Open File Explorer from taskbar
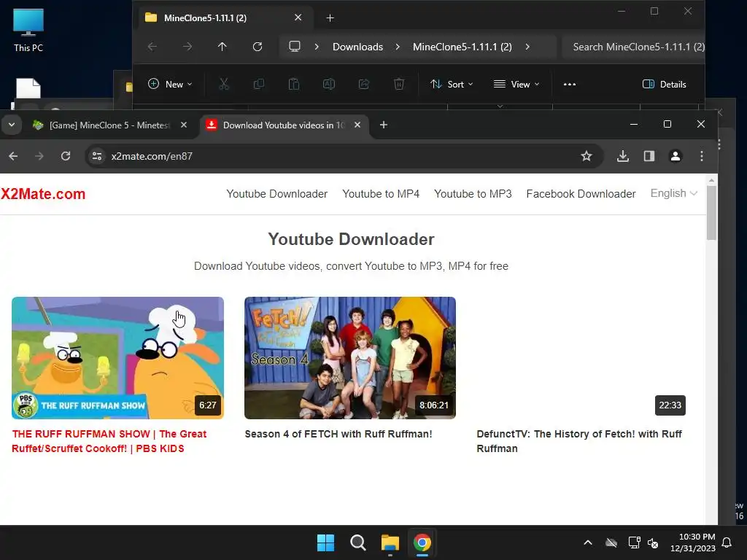This screenshot has height=560, width=747. coord(390,542)
